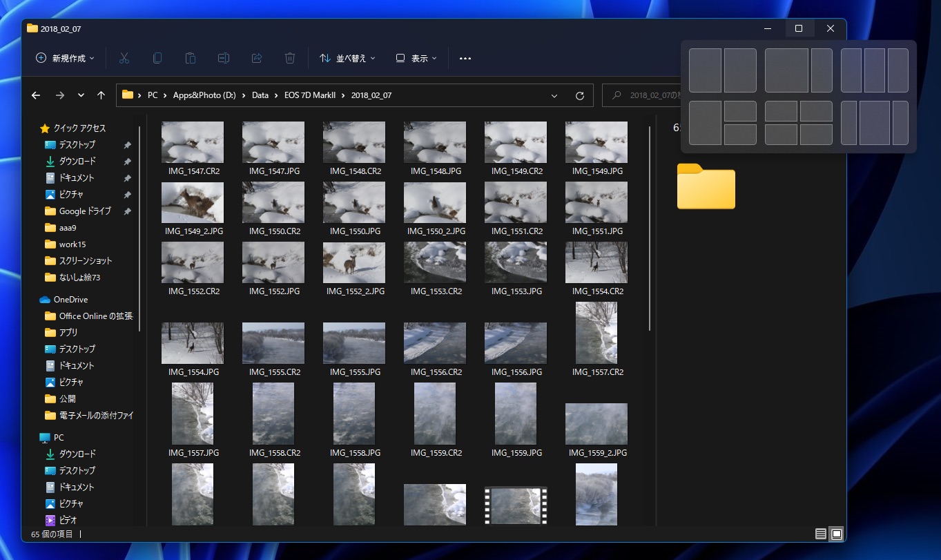Screen dimensions: 941x560
Task: Go forward with the right arrow
Action: [x=59, y=95]
